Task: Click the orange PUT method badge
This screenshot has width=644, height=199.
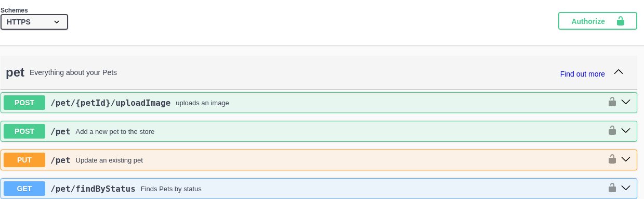Action: (24, 160)
